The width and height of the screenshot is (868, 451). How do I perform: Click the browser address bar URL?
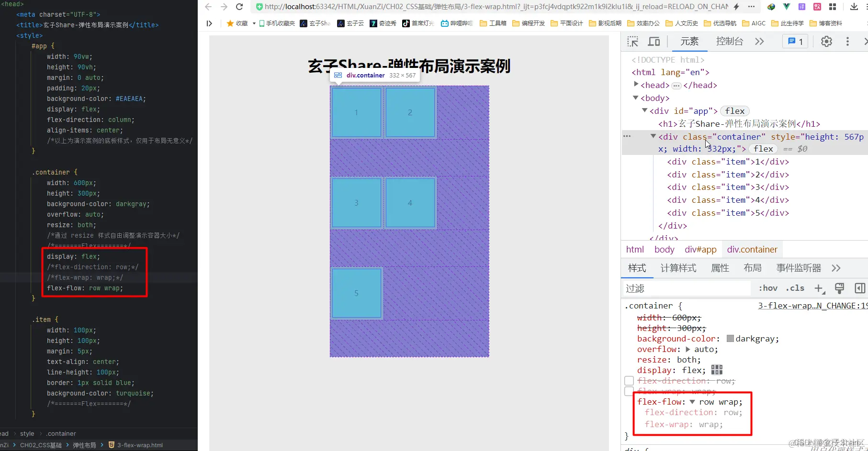(496, 7)
